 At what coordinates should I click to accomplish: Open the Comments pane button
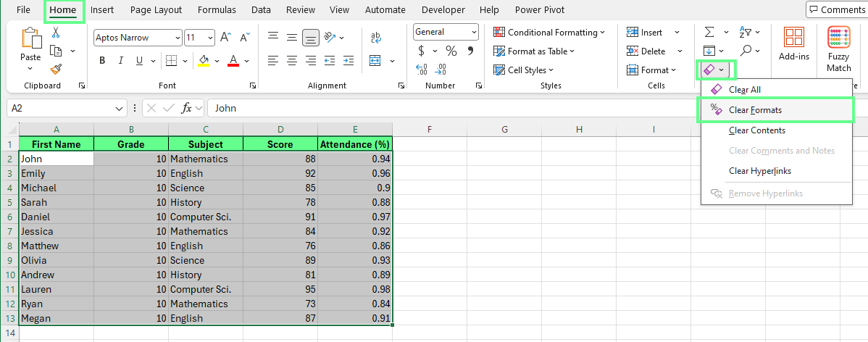[x=836, y=10]
